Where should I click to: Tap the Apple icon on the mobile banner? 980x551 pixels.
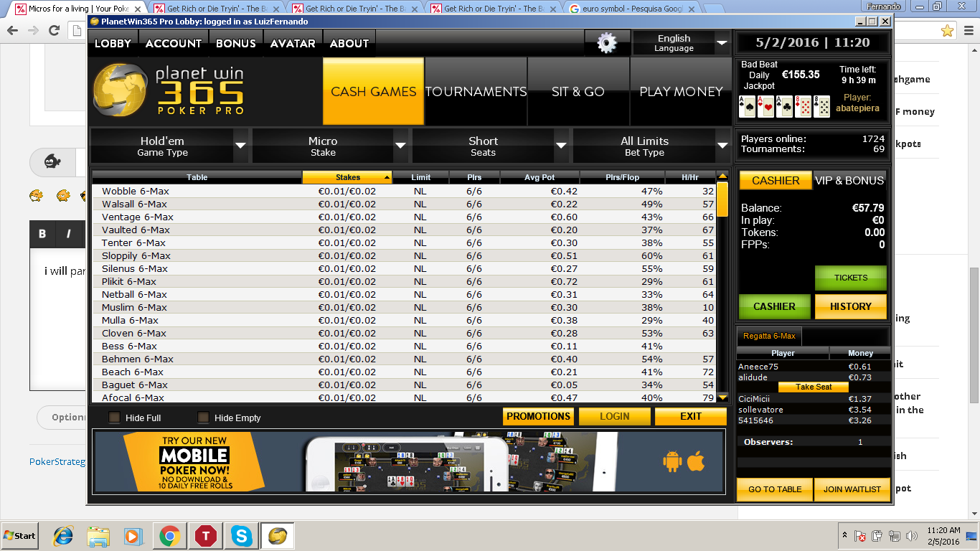(x=696, y=461)
